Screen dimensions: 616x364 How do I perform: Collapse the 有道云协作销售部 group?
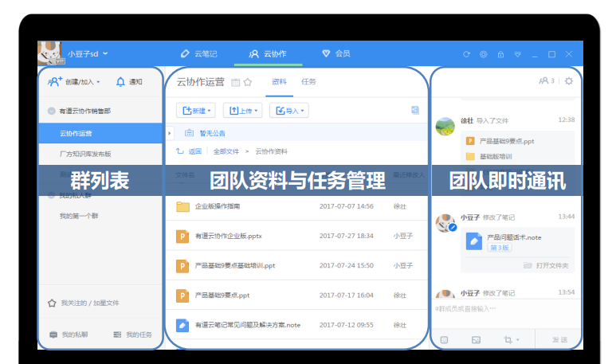coord(52,112)
